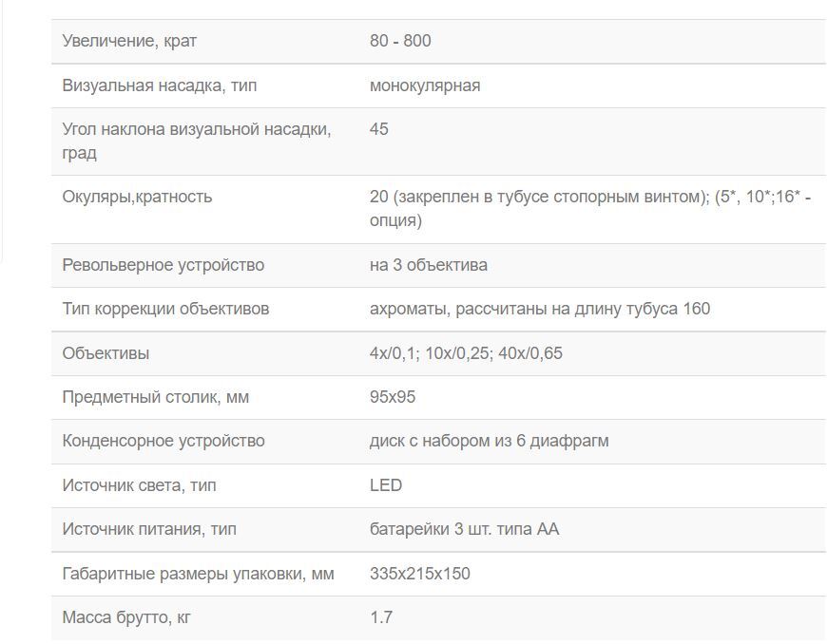Viewport: 827px width, 644px height.
Task: Click the "монокулярная" value text
Action: [x=425, y=85]
